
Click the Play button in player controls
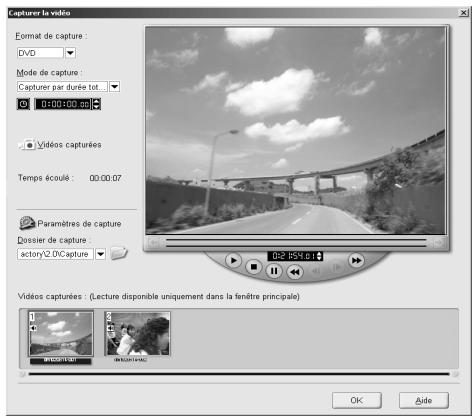[233, 260]
